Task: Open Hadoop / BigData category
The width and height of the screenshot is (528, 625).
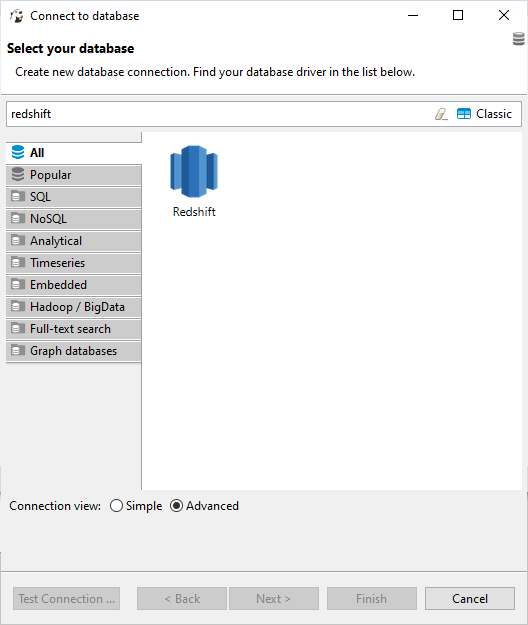Action: [74, 307]
